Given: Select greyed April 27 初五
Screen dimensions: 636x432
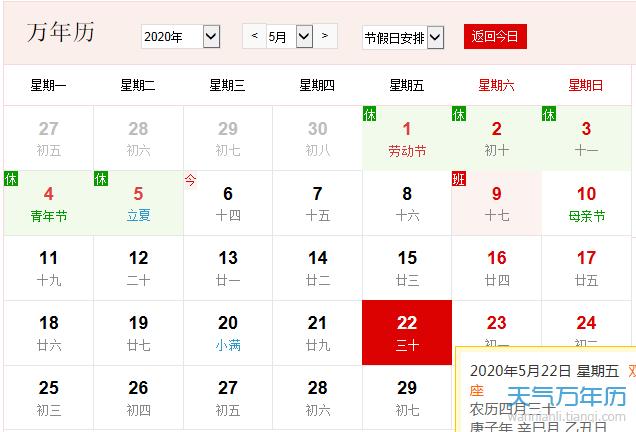Looking at the screenshot, I should (x=49, y=138).
